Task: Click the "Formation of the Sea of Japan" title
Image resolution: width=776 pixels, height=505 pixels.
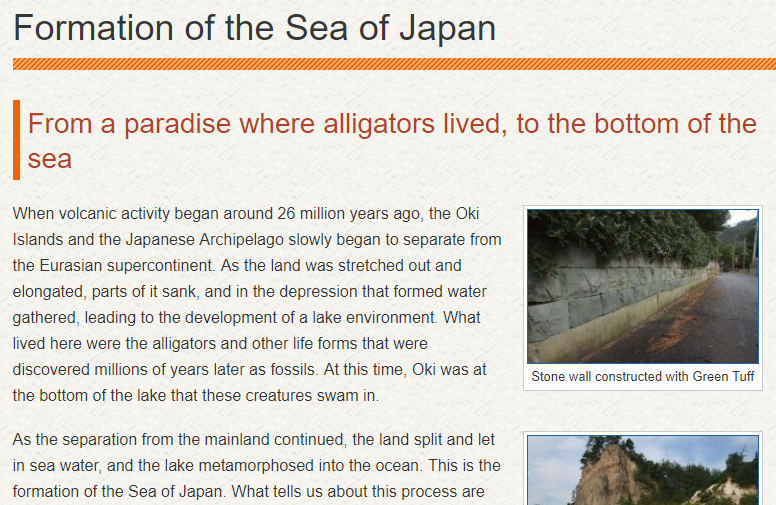Action: [x=255, y=27]
